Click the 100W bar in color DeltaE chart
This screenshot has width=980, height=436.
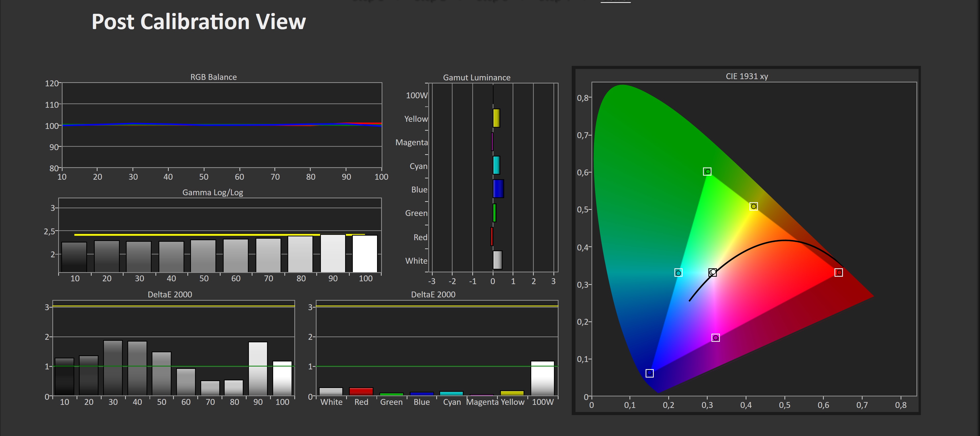(542, 378)
